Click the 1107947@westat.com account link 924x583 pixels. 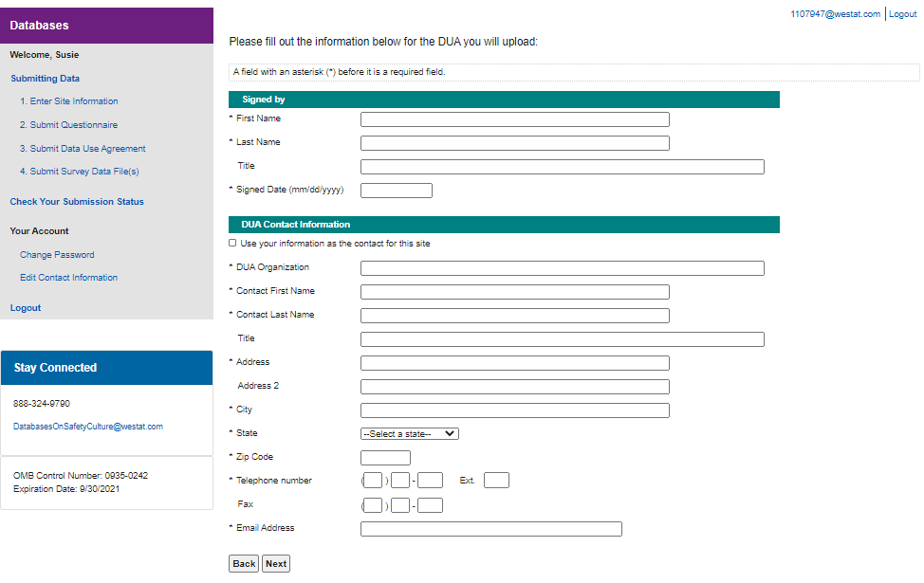pyautogui.click(x=835, y=14)
